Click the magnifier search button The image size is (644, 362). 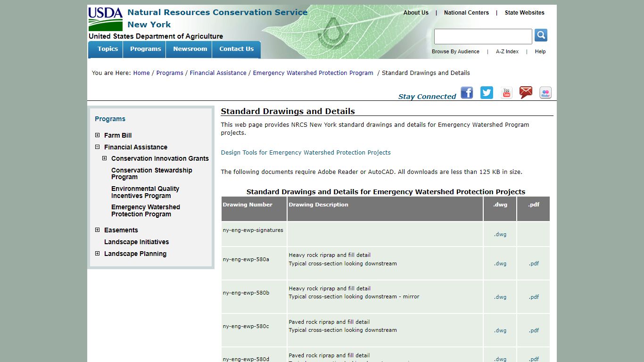541,35
